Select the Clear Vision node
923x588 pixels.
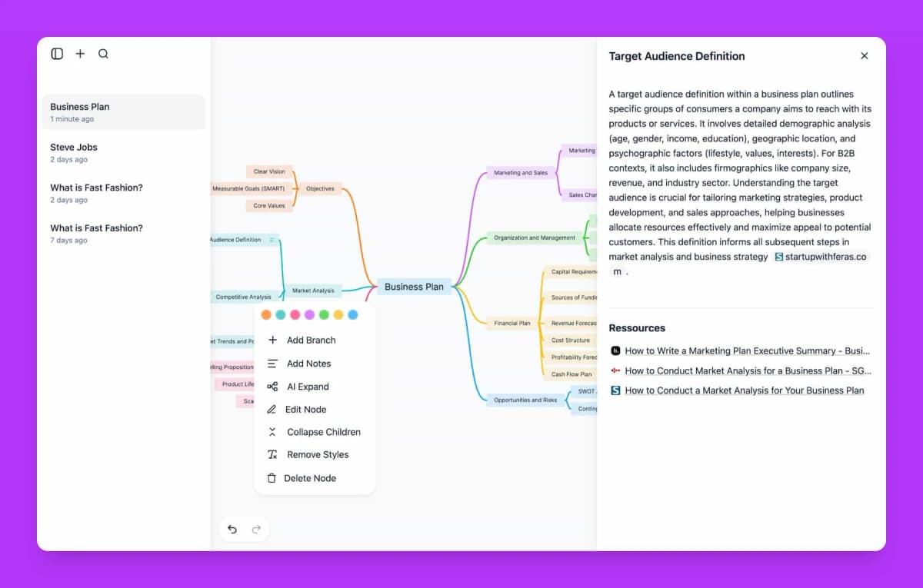(x=269, y=171)
